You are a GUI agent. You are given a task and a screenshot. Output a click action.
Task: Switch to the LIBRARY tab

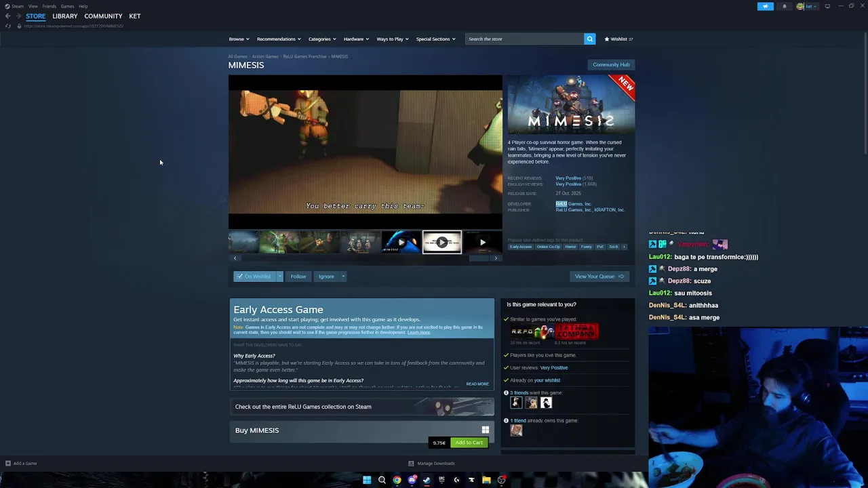click(65, 16)
